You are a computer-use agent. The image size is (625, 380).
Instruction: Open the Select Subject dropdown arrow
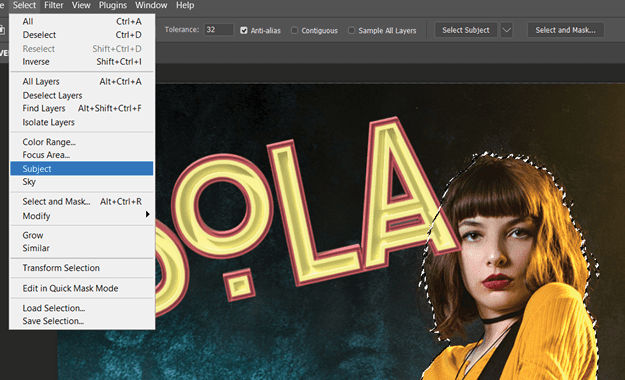pyautogui.click(x=506, y=30)
